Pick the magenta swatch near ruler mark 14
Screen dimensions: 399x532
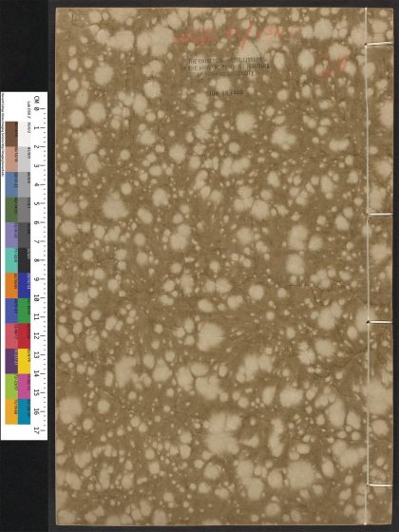click(24, 387)
